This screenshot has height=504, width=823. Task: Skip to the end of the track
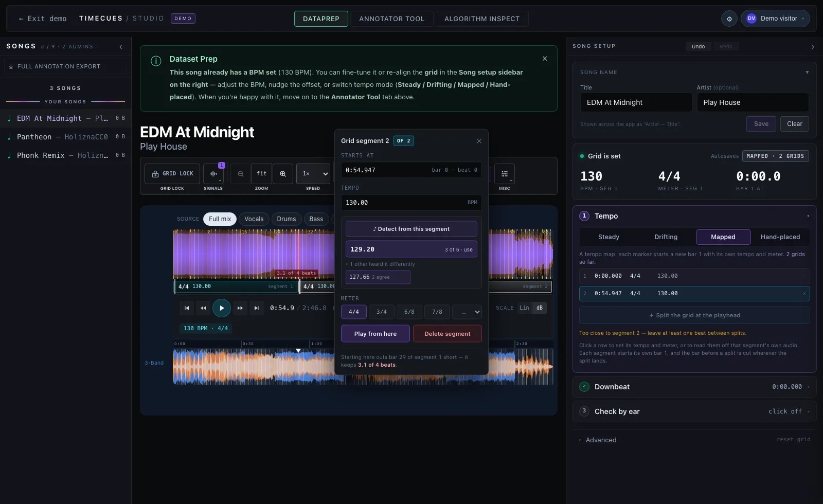tap(256, 308)
